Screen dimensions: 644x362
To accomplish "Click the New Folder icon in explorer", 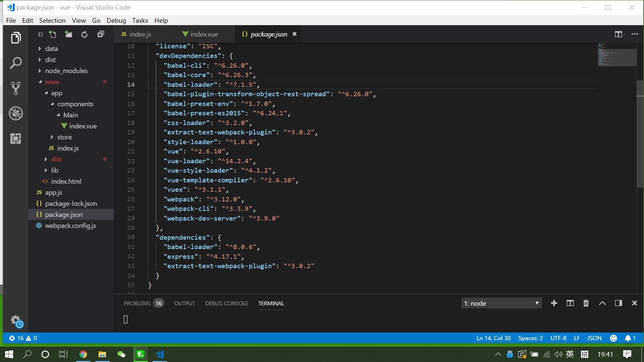I will (x=68, y=34).
